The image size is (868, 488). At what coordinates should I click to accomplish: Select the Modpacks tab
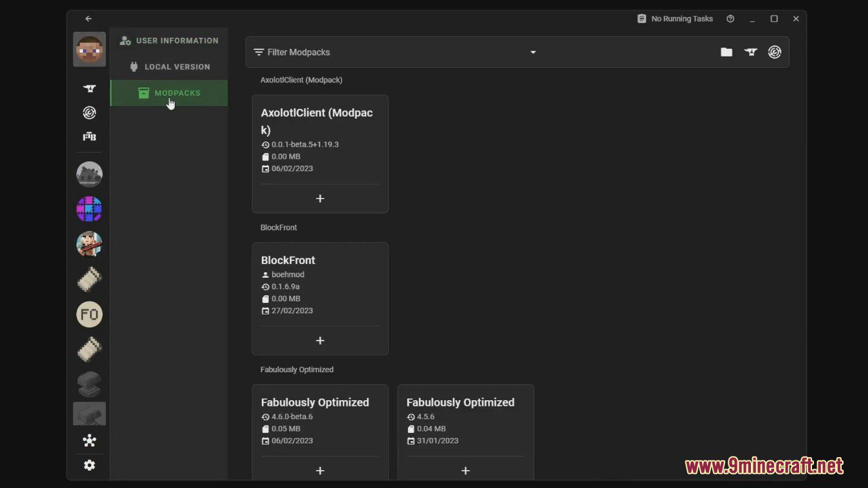(x=169, y=93)
